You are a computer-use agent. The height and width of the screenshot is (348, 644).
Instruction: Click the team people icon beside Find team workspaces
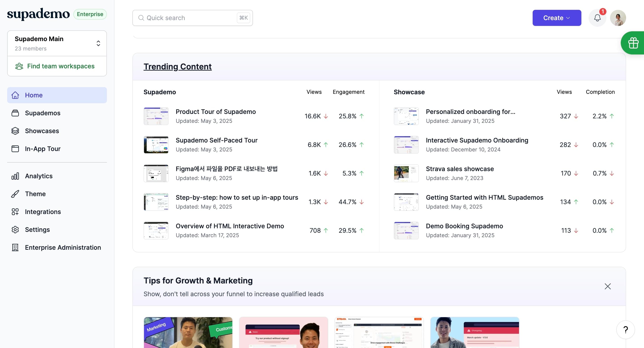pos(19,66)
